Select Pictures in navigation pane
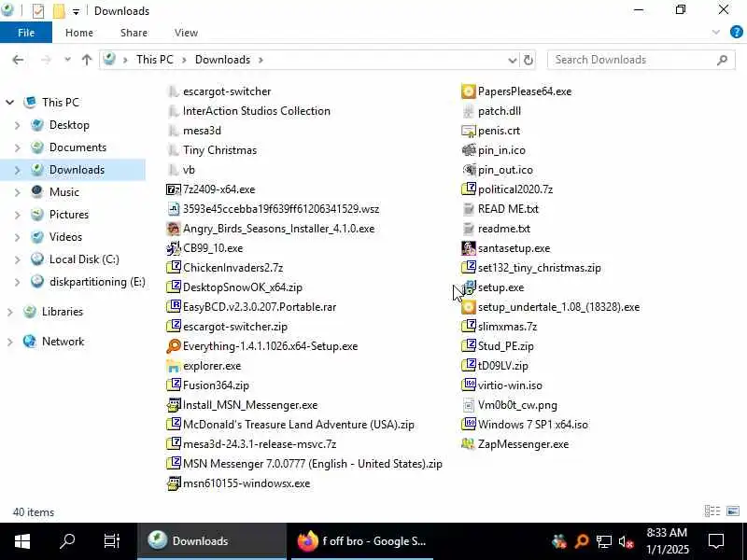747x560 pixels. (x=69, y=215)
